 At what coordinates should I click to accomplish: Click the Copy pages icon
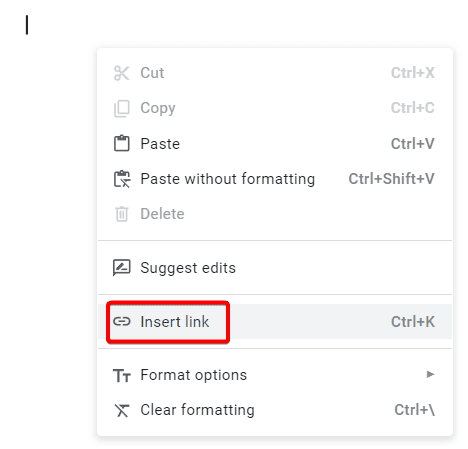pyautogui.click(x=121, y=108)
